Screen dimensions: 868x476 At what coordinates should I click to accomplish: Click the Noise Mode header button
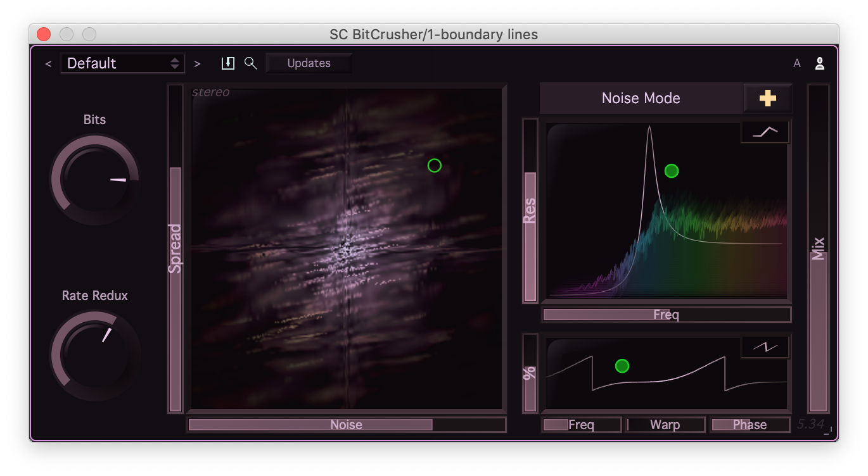point(641,98)
